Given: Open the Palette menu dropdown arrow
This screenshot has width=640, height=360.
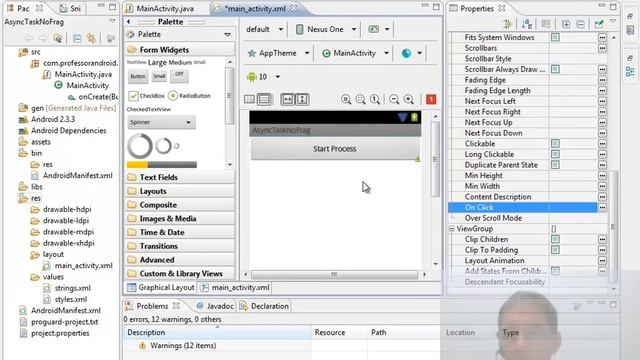Looking at the screenshot, I should pos(227,35).
